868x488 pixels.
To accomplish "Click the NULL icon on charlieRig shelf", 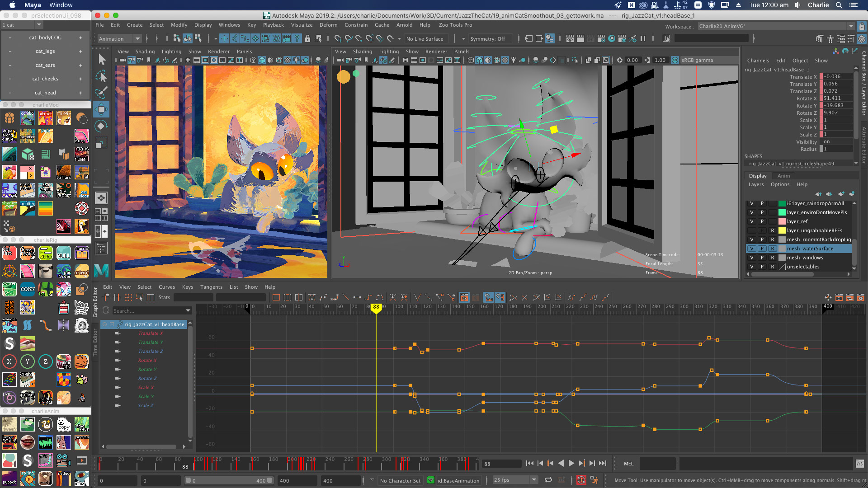I will 63,253.
